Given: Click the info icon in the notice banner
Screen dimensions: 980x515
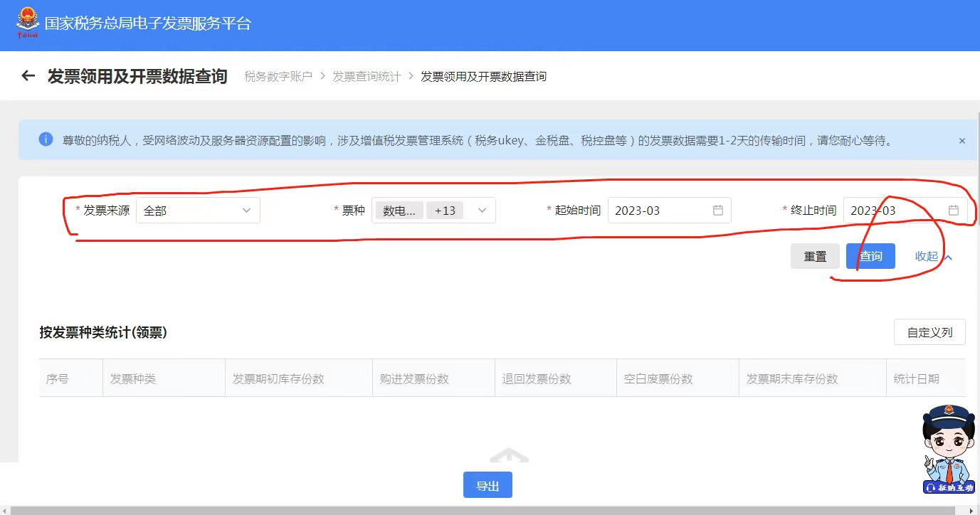Looking at the screenshot, I should [46, 139].
